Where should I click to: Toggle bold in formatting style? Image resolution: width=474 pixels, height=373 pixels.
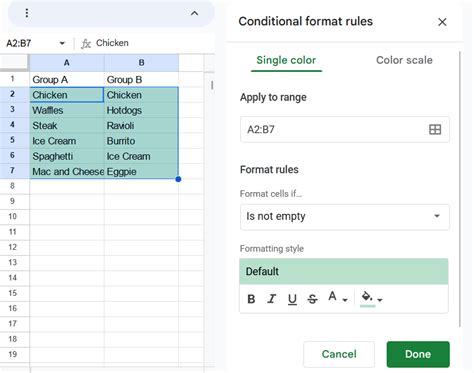[x=251, y=299]
